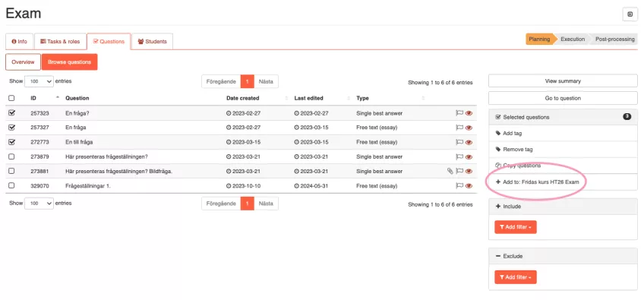Check the box for question 273879
This screenshot has width=644, height=300.
[x=11, y=156]
